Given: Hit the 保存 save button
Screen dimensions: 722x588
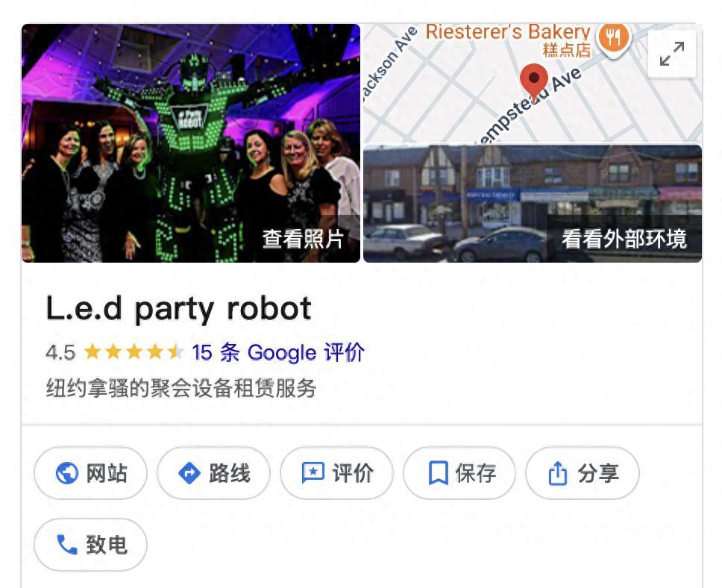Looking at the screenshot, I should click(x=459, y=473).
